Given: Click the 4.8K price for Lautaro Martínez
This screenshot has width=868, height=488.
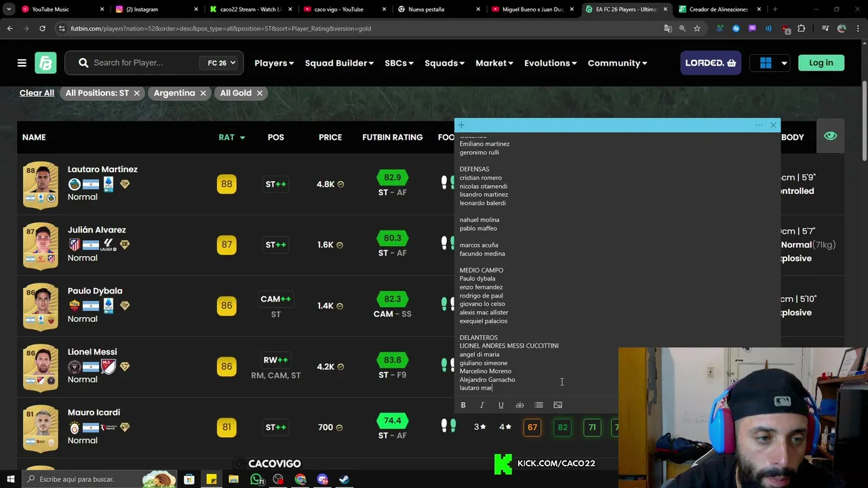Looking at the screenshot, I should pyautogui.click(x=330, y=184).
